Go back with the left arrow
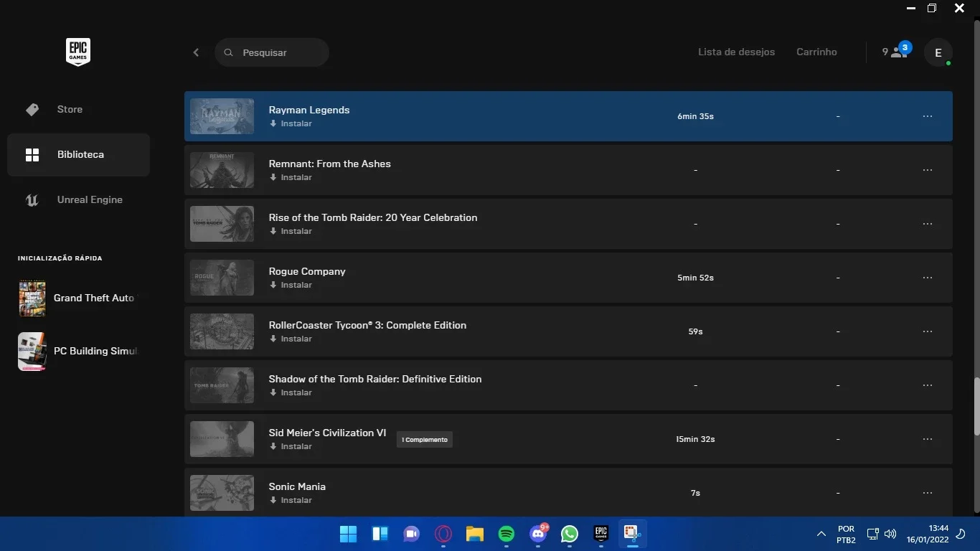980x551 pixels. pos(196,52)
